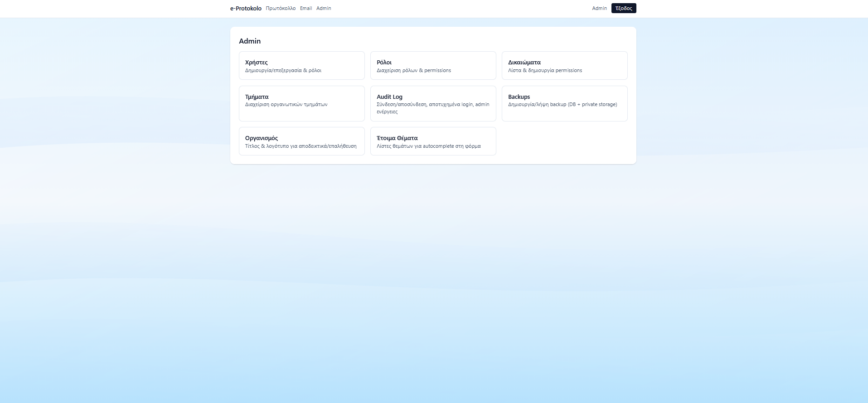This screenshot has width=868, height=403.
Task: Open the Audit Log card
Action: click(x=433, y=104)
